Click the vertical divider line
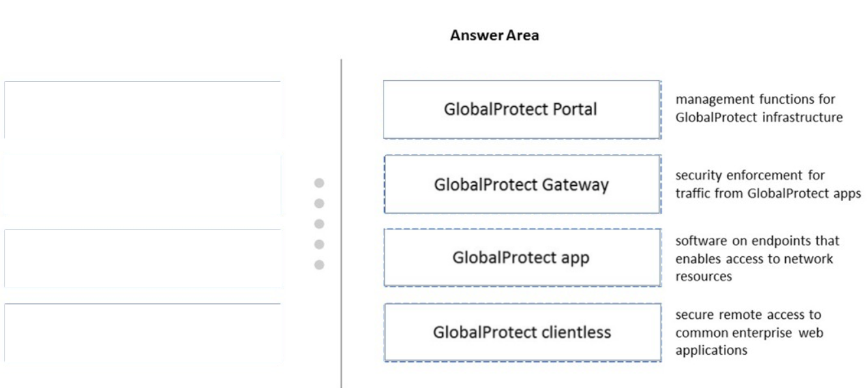868x388 pixels. click(341, 223)
